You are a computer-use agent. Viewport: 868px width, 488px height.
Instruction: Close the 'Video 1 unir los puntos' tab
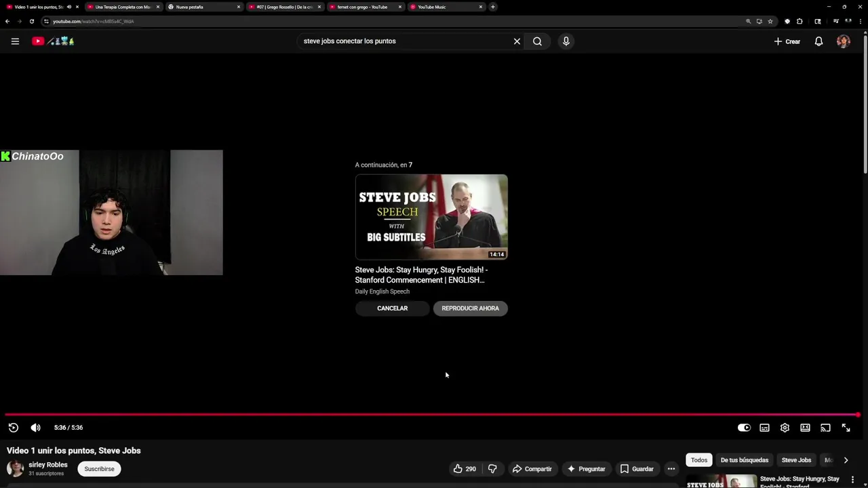(77, 7)
